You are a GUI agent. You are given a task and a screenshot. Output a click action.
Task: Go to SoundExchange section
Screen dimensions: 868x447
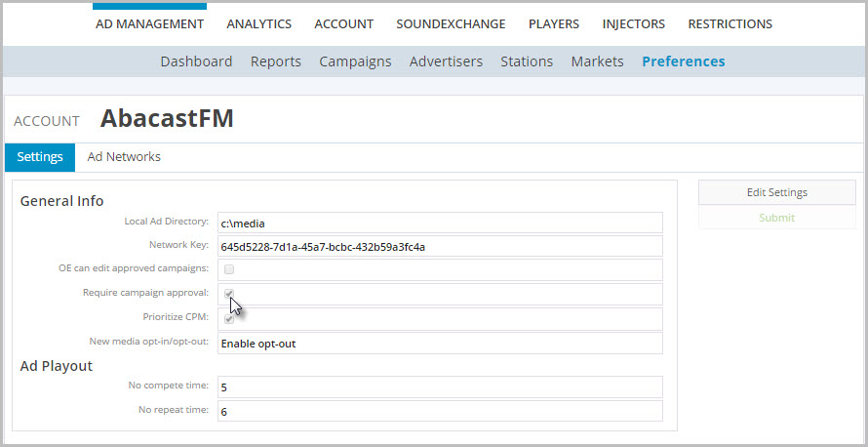tap(451, 23)
